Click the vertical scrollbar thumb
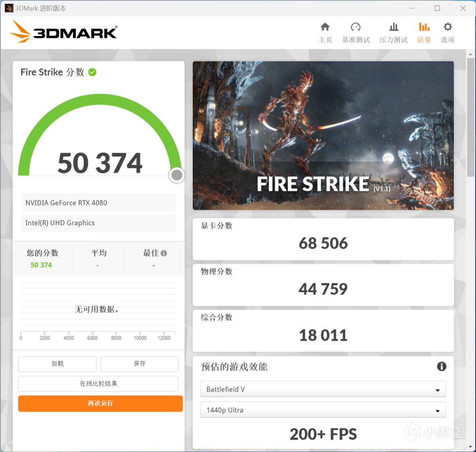 (470, 118)
